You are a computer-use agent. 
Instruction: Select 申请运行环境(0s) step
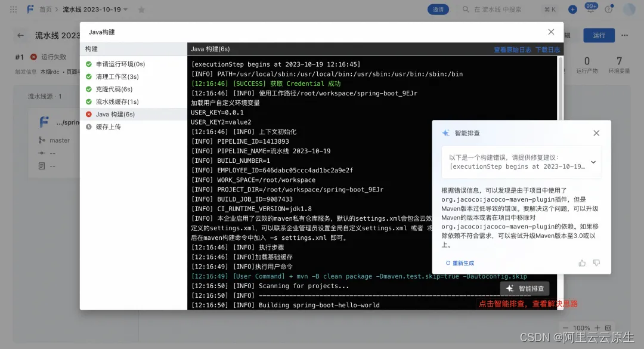coord(134,64)
